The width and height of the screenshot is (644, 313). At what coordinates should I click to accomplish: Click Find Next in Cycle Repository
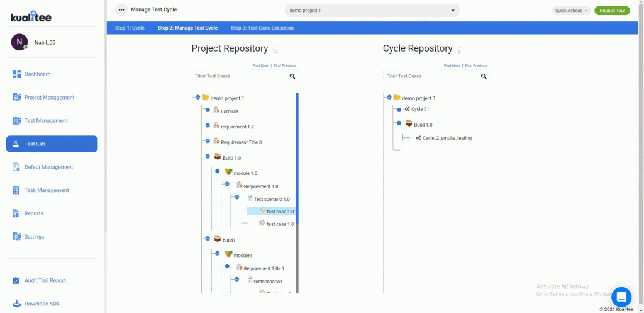(x=452, y=65)
